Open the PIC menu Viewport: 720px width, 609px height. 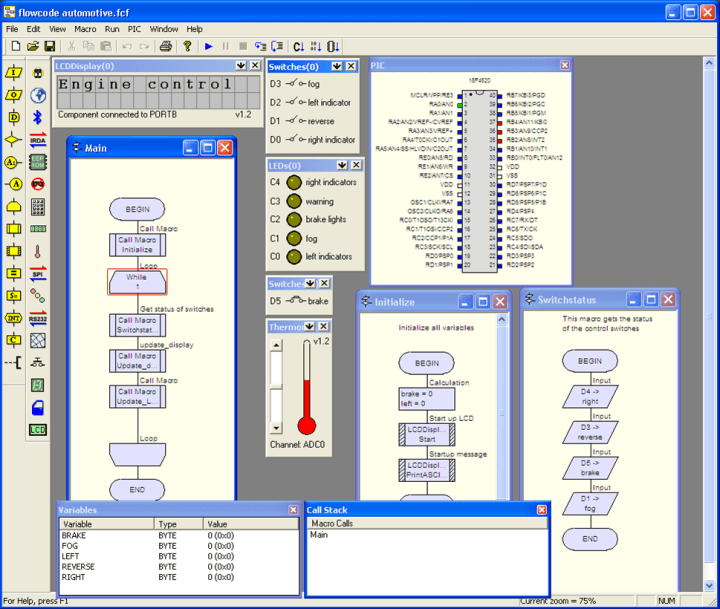tap(134, 29)
